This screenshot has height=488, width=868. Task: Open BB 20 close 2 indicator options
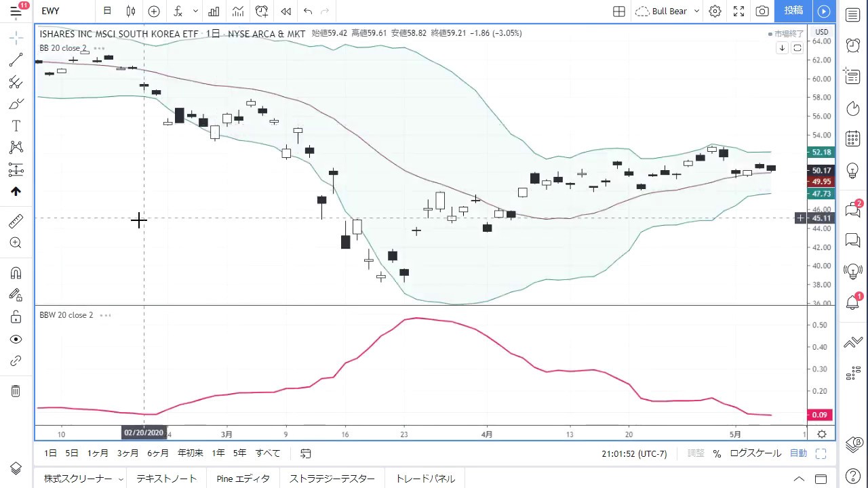click(99, 48)
